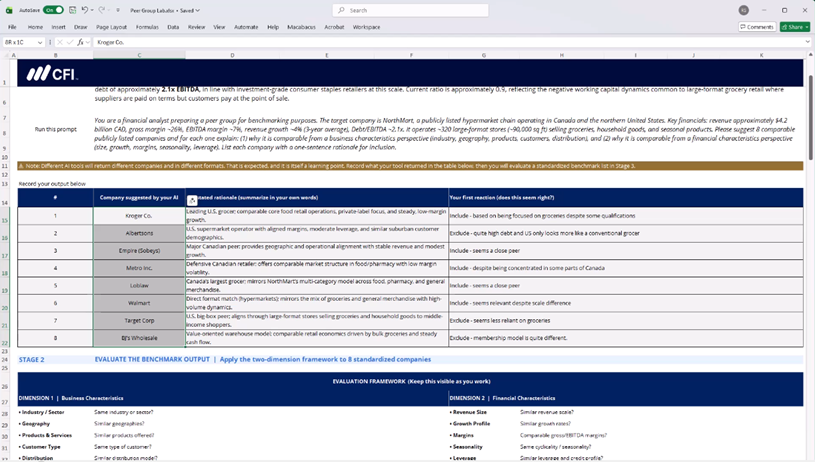
Task: Select the Albertsons cell
Action: point(139,232)
